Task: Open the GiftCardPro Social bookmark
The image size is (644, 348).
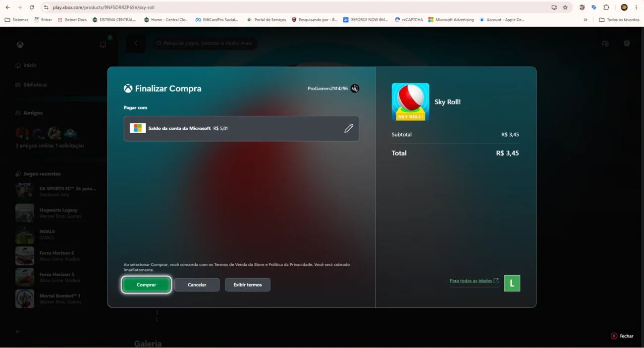Action: pos(217,20)
